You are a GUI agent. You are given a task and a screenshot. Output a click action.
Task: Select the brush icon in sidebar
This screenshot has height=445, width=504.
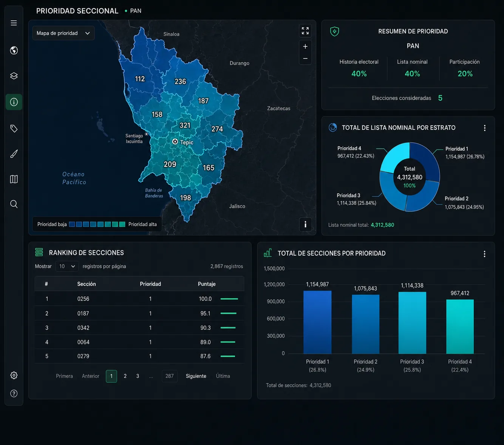point(14,154)
